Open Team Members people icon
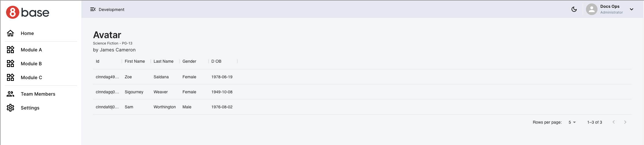The image size is (644, 145). tap(10, 94)
